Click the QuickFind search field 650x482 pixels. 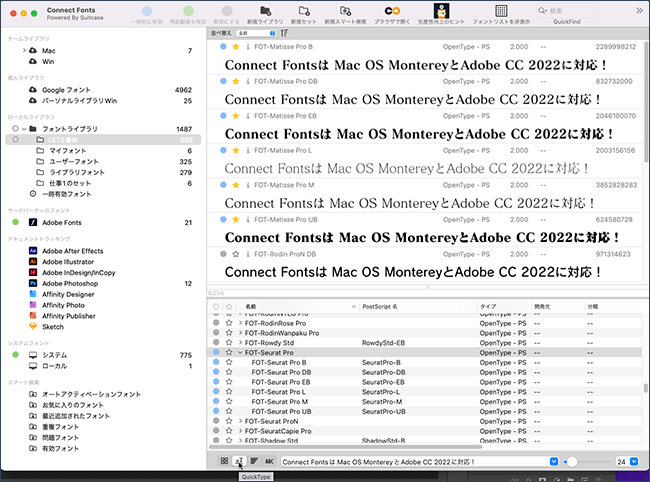coord(566,11)
